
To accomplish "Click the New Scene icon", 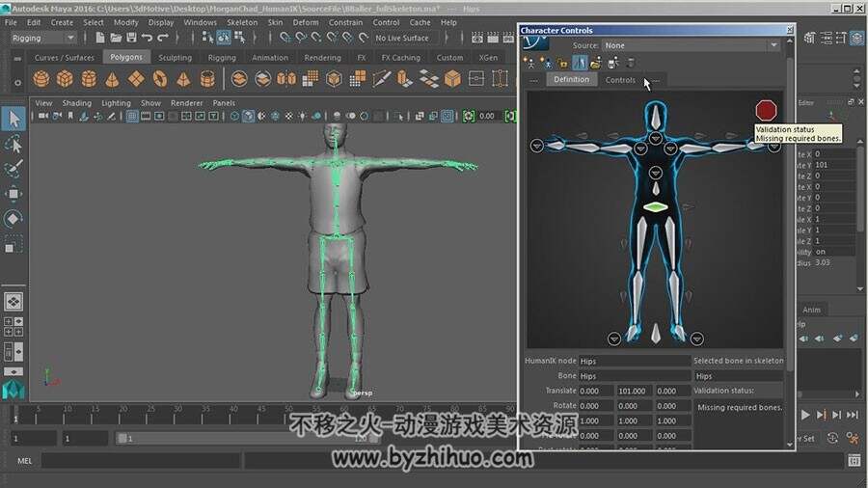I will pyautogui.click(x=99, y=38).
